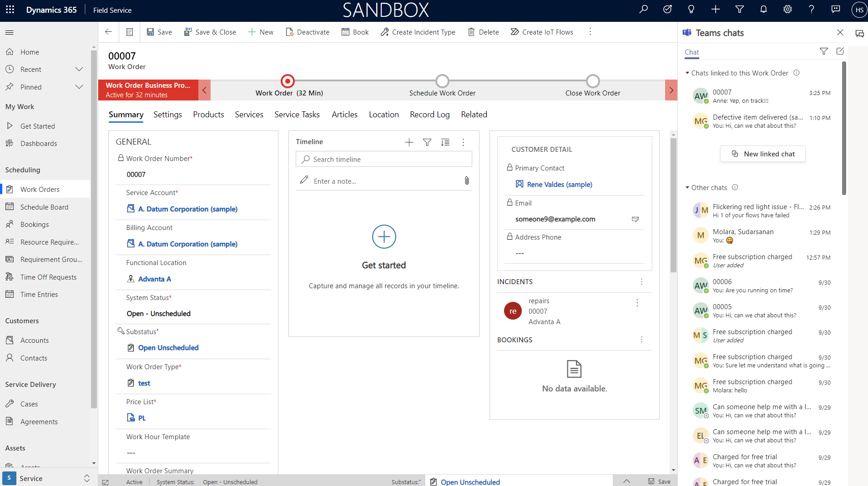Select the Schedule Work Order stage circle

442,81
